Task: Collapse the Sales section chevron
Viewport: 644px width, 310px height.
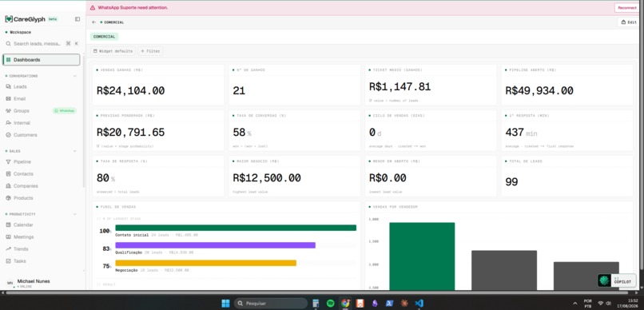Action: (x=75, y=151)
